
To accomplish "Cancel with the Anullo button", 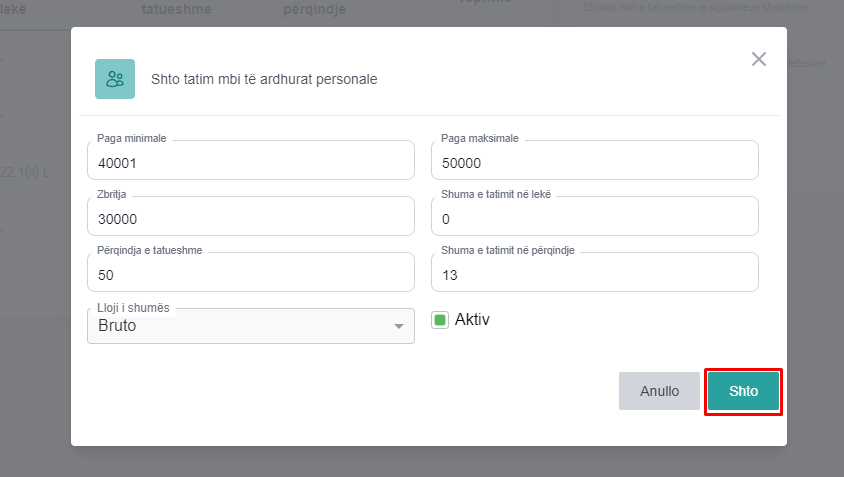I will pyautogui.click(x=659, y=391).
